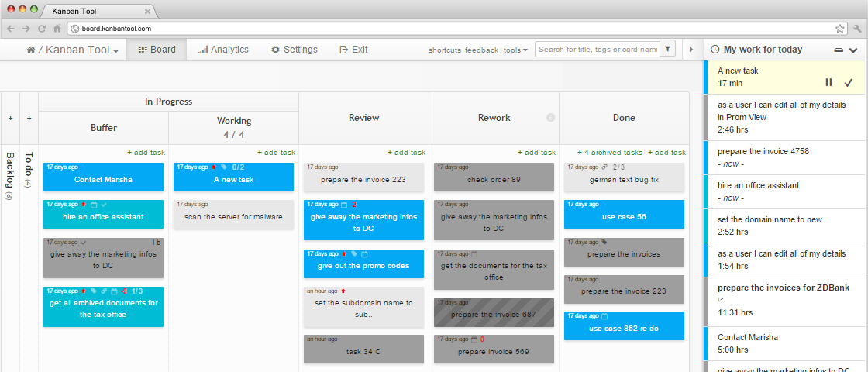The height and width of the screenshot is (372, 868).
Task: Collapse side panel with the arrow button
Action: (x=691, y=50)
